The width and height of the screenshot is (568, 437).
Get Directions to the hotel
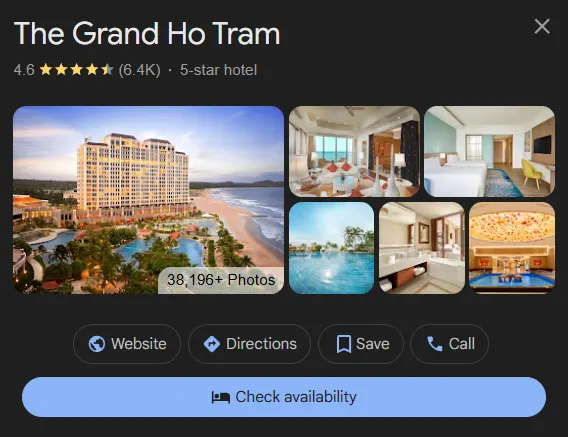249,344
